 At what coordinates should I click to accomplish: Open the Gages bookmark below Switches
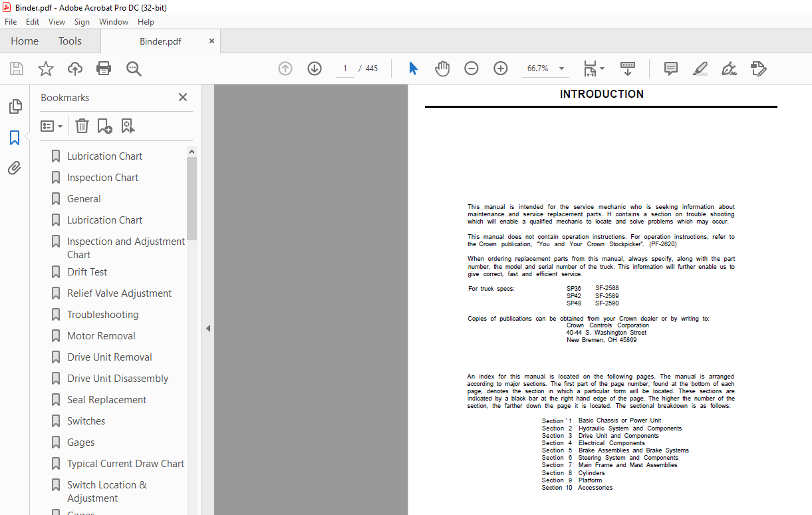pyautogui.click(x=81, y=442)
